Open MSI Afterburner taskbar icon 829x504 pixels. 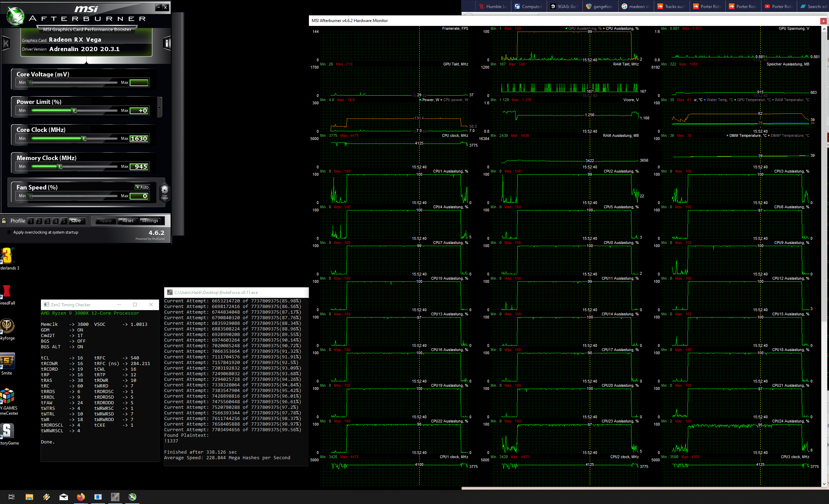pyautogui.click(x=132, y=497)
